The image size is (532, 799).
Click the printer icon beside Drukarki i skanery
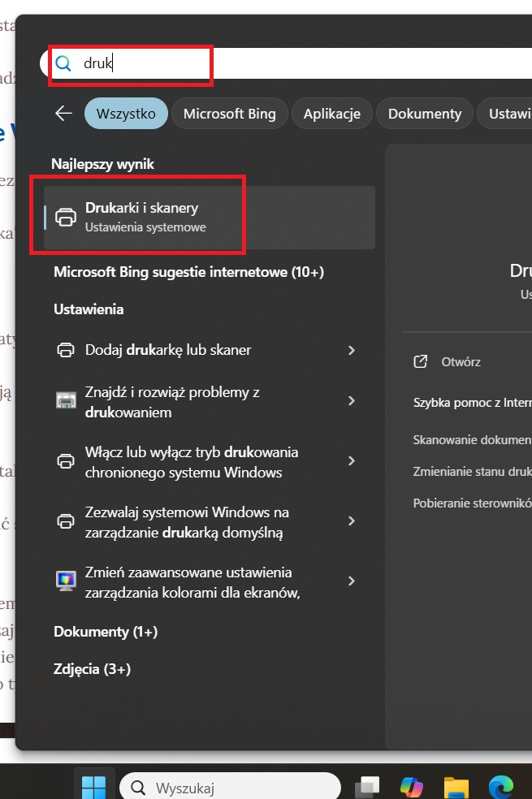66,217
